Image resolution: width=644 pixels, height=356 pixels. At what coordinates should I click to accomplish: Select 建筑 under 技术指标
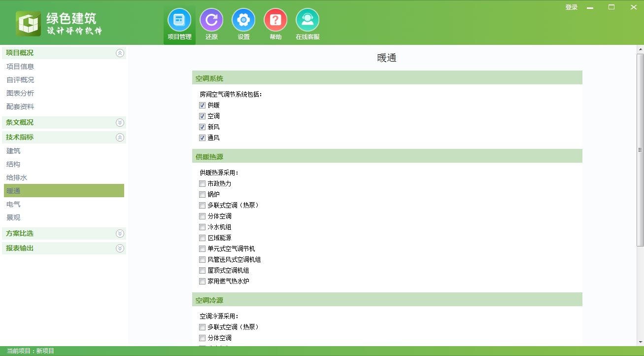pyautogui.click(x=13, y=151)
